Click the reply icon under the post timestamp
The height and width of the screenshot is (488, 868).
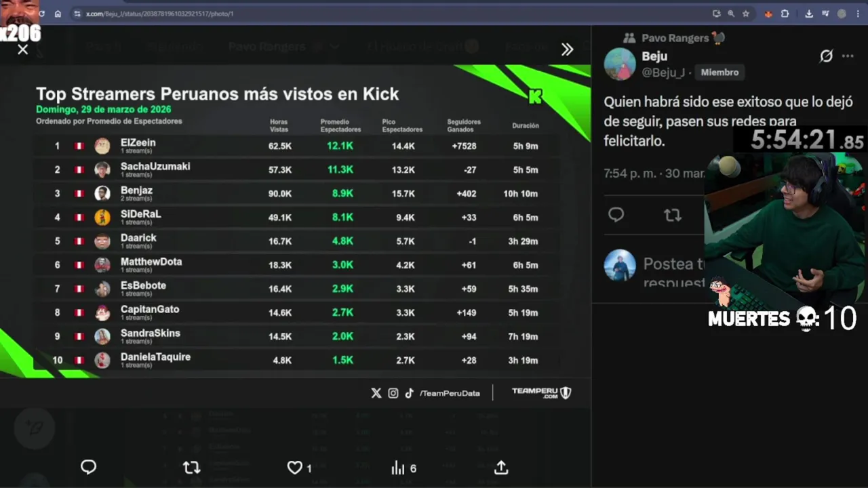(x=616, y=215)
